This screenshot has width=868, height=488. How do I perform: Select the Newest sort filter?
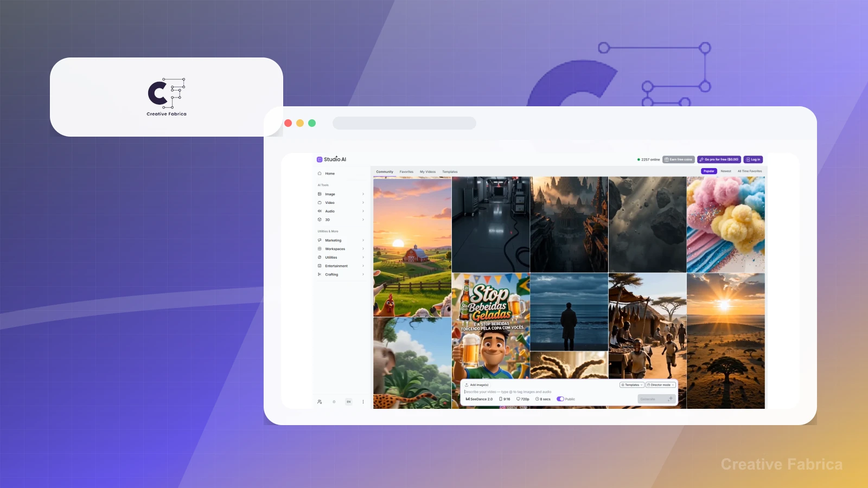click(726, 171)
